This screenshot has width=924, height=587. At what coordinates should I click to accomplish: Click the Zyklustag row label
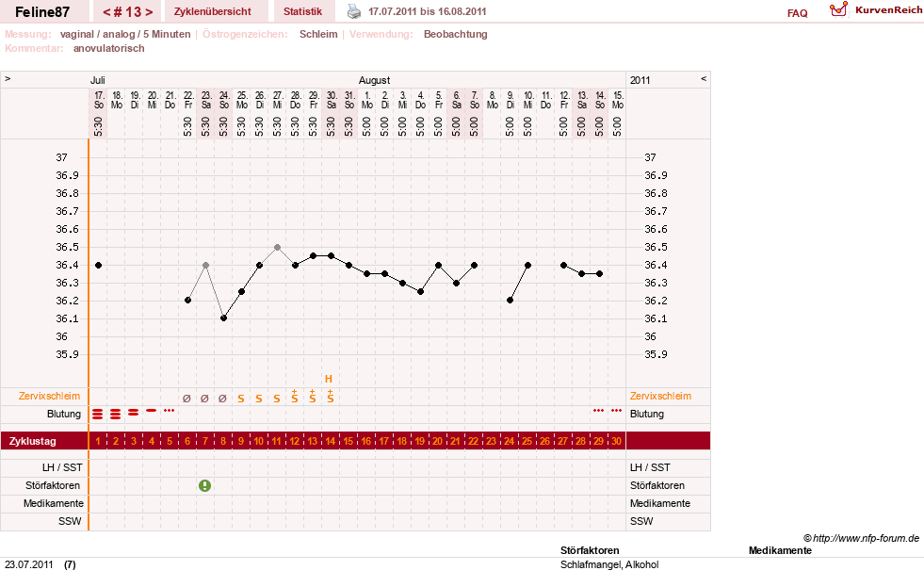pyautogui.click(x=32, y=441)
